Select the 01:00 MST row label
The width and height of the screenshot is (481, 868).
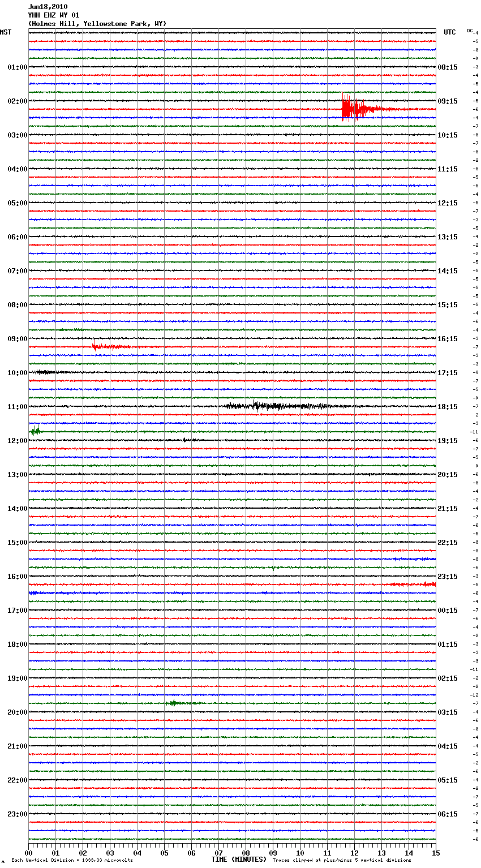tap(18, 67)
